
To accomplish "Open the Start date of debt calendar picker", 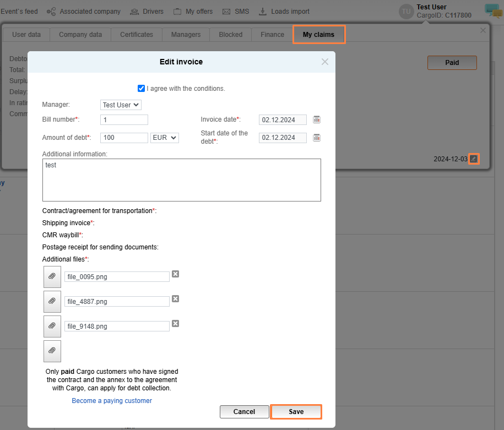I will [317, 138].
